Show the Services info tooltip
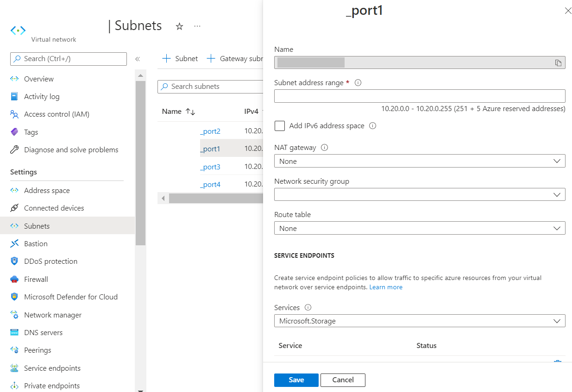This screenshot has width=572, height=392. [307, 307]
